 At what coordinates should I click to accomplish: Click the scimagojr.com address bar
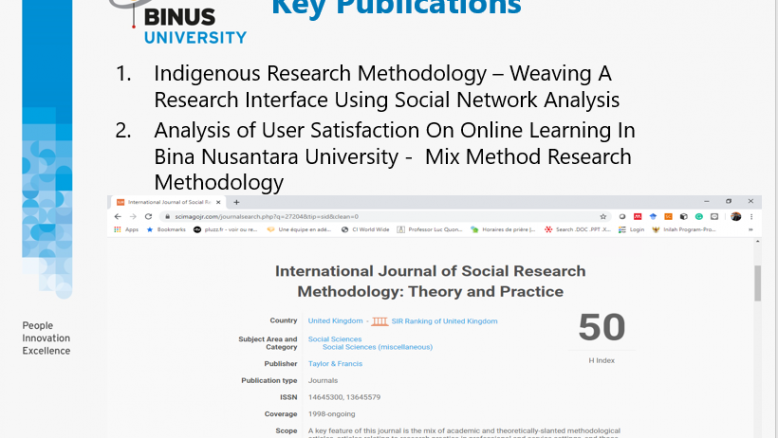point(300,216)
